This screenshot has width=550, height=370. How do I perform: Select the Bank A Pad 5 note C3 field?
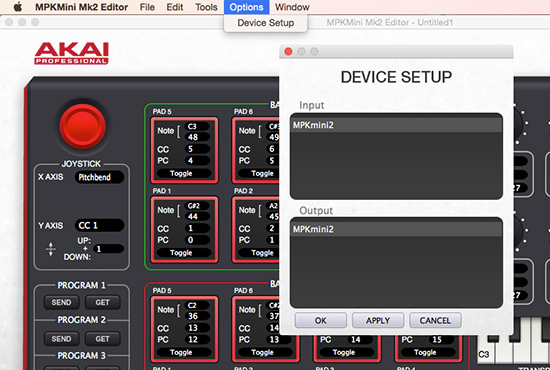point(197,126)
